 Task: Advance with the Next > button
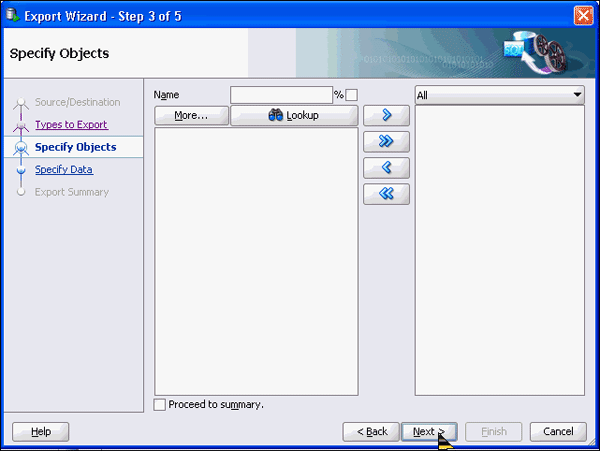coord(429,431)
